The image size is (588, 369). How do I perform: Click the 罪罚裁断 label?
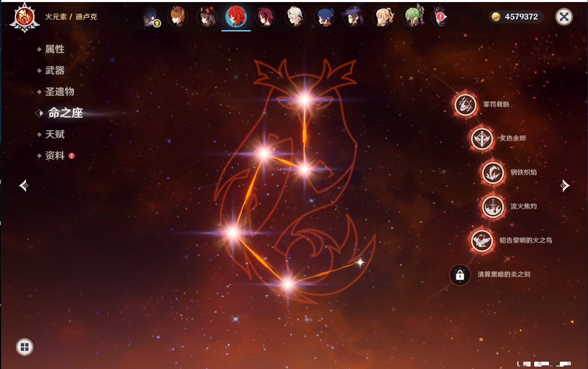[496, 104]
